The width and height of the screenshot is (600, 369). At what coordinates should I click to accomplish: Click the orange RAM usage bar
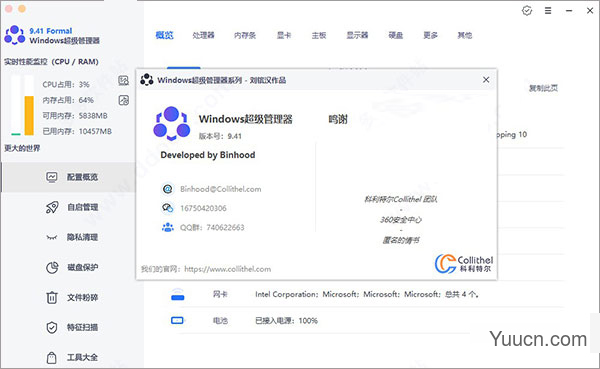pos(29,115)
